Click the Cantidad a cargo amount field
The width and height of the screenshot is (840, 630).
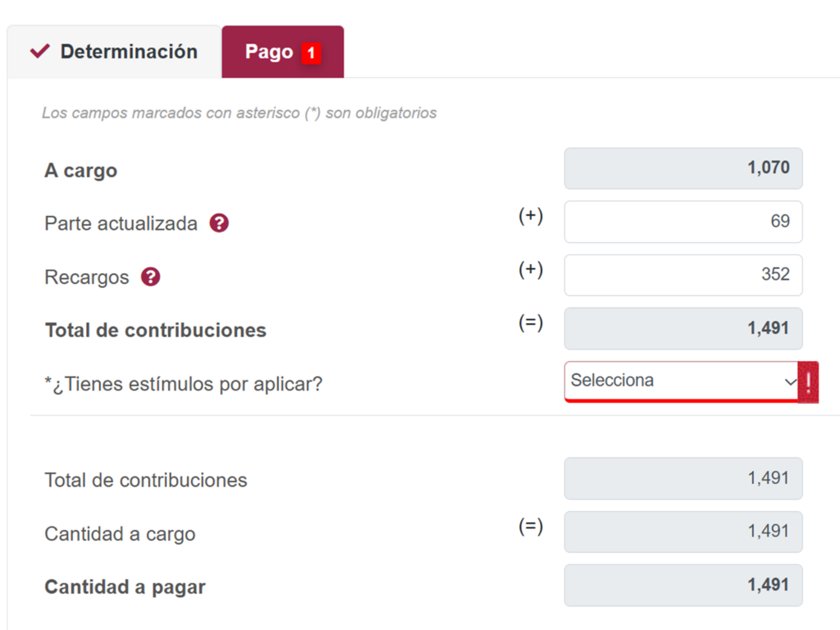pos(682,532)
